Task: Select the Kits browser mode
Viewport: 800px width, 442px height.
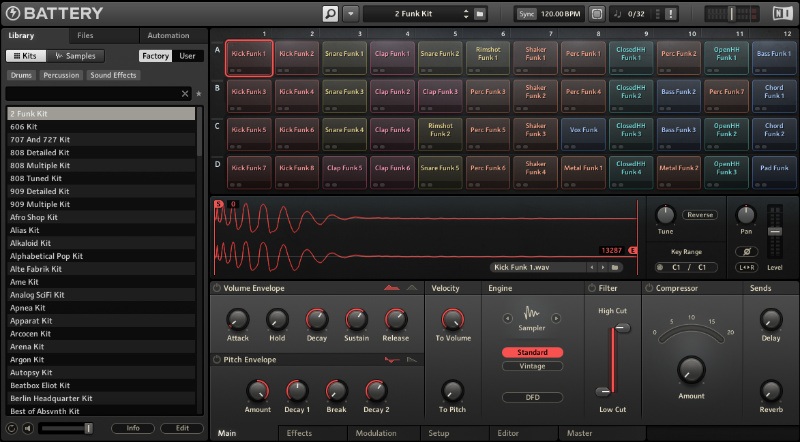Action: [26, 56]
